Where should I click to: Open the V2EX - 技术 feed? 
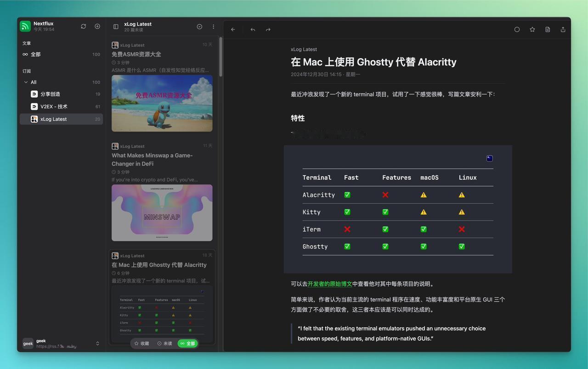(x=61, y=106)
